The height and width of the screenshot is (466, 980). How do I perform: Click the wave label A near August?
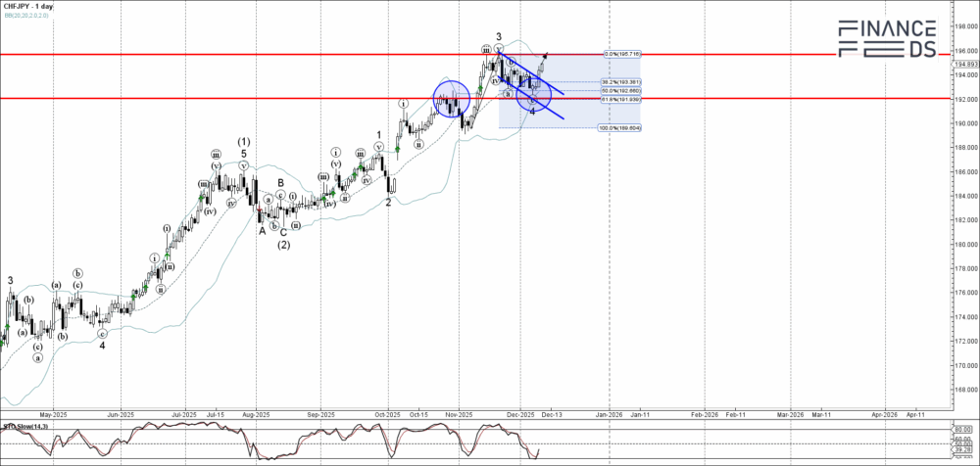coord(263,230)
